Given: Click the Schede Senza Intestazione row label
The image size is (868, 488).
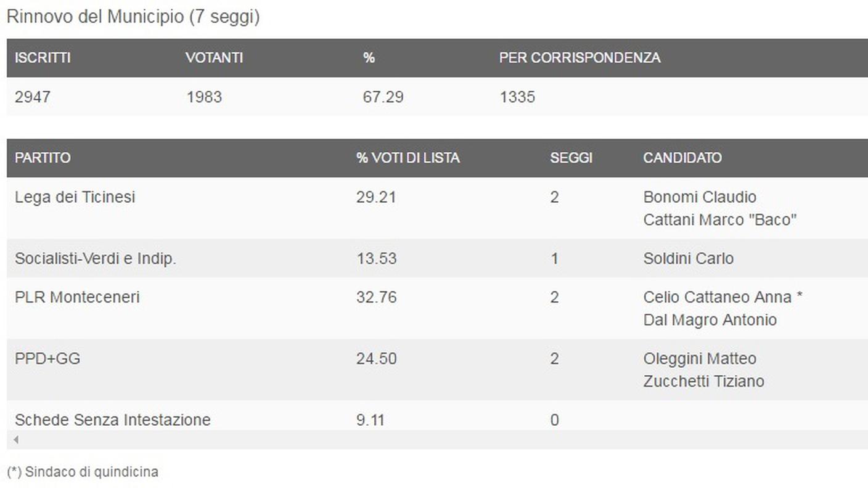Looking at the screenshot, I should (112, 420).
